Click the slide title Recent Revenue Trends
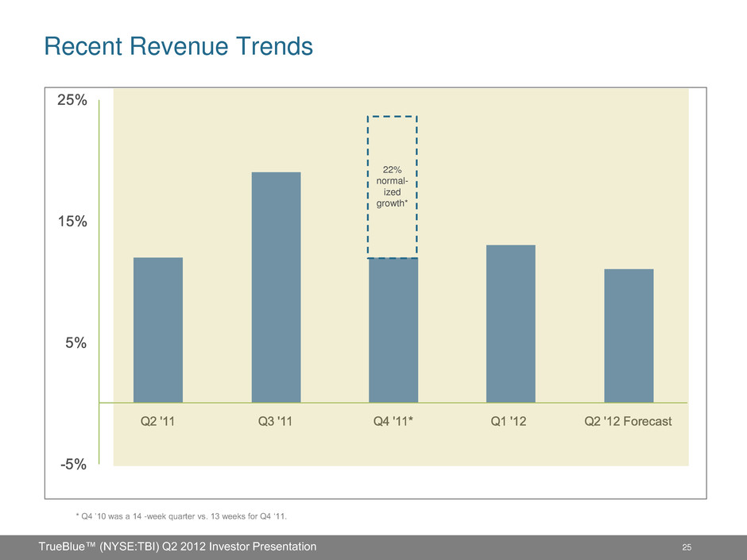 [178, 47]
